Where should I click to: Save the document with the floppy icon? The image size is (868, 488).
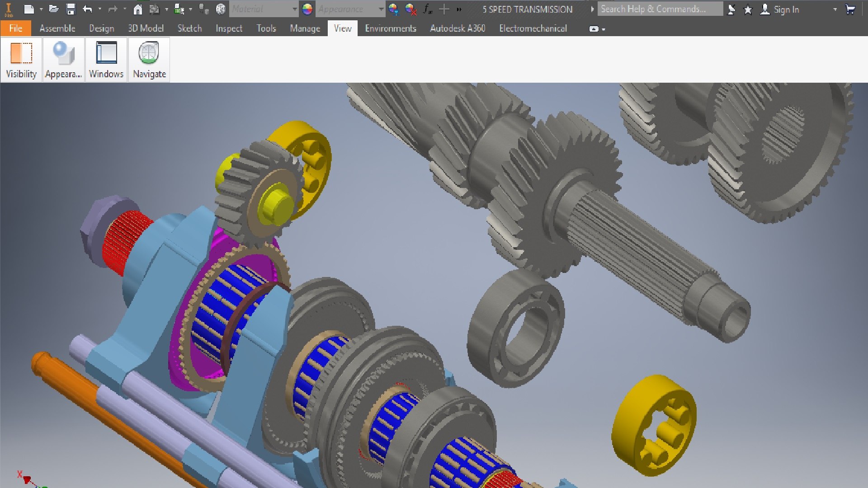[71, 9]
